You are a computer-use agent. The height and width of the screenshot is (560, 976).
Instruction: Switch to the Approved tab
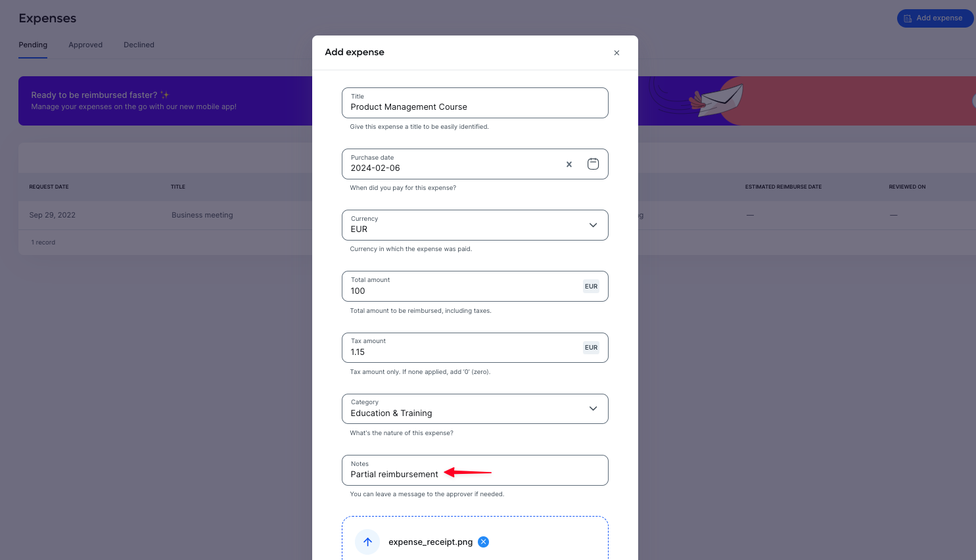coord(85,45)
